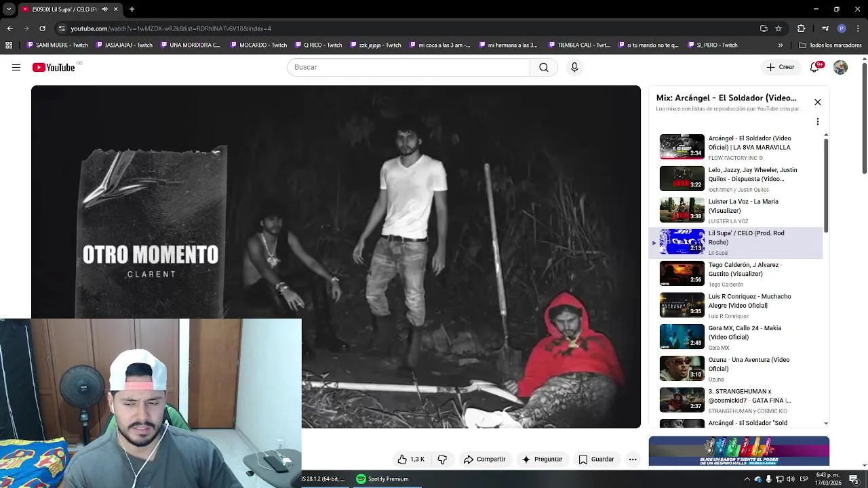Screen dimensions: 868x488
Task: Close the Lil Supa' / CELO tab
Action: pyautogui.click(x=115, y=9)
